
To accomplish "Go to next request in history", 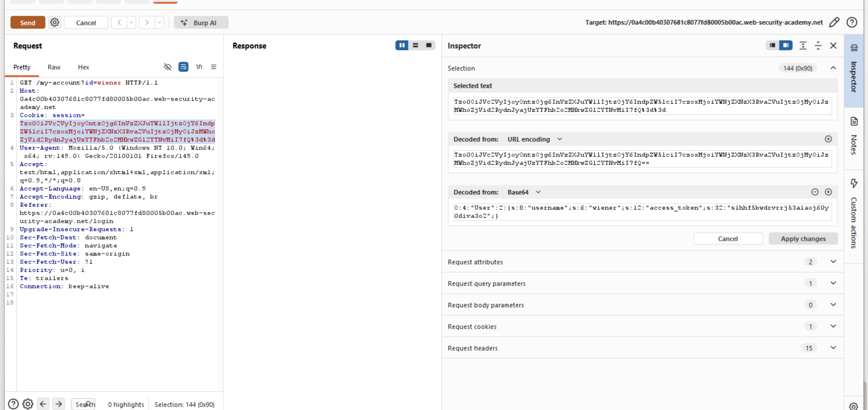I will [147, 22].
